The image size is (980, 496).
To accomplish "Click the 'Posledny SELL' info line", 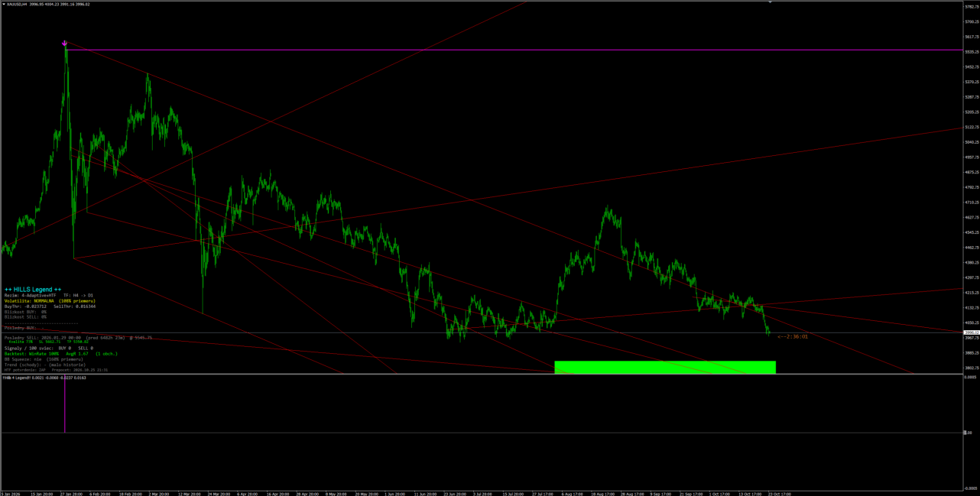I will point(78,337).
